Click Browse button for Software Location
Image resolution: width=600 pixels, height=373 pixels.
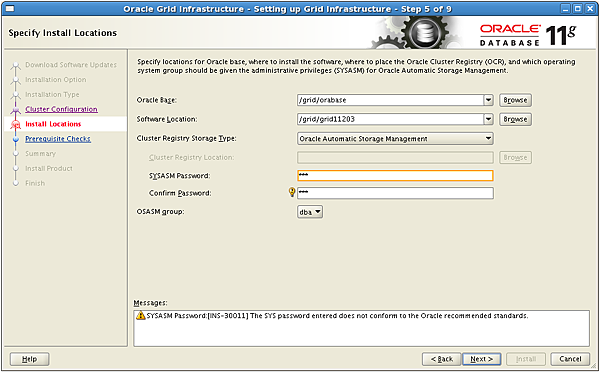point(515,119)
